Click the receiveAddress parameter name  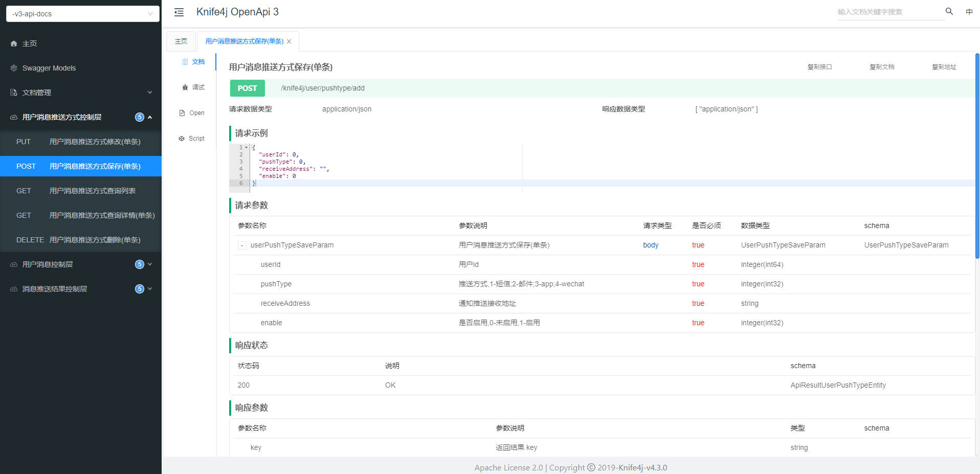point(285,303)
